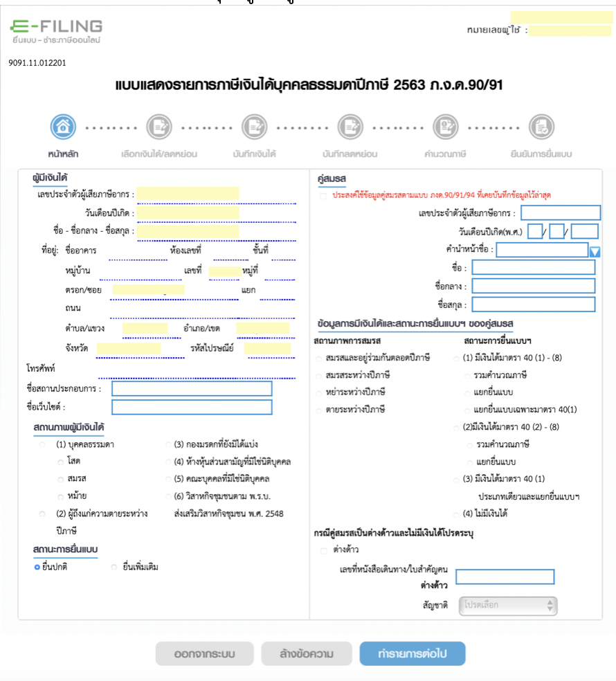Screen dimensions: 616x681
Task: Click the spouse ชื่อสกุล input field
Action: point(534,305)
